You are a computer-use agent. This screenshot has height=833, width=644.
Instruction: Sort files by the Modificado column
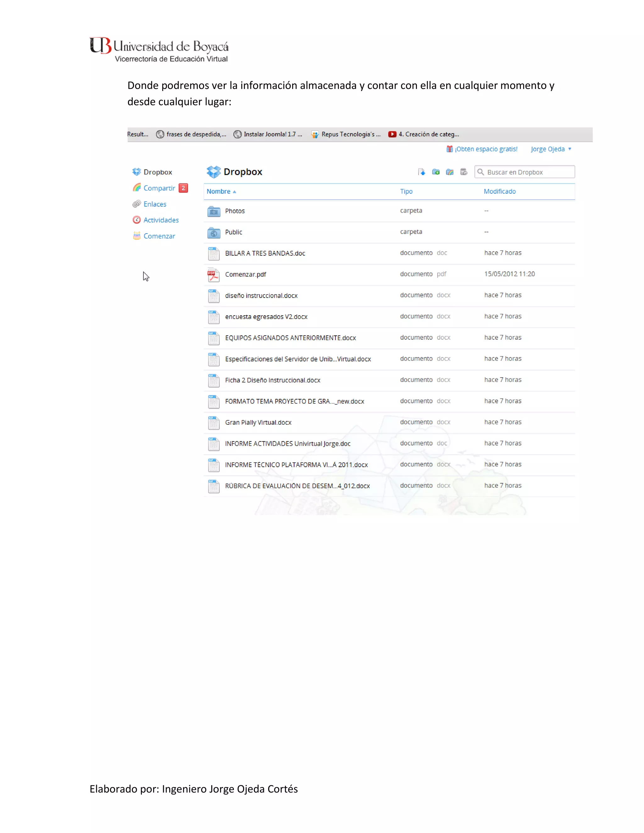point(499,191)
